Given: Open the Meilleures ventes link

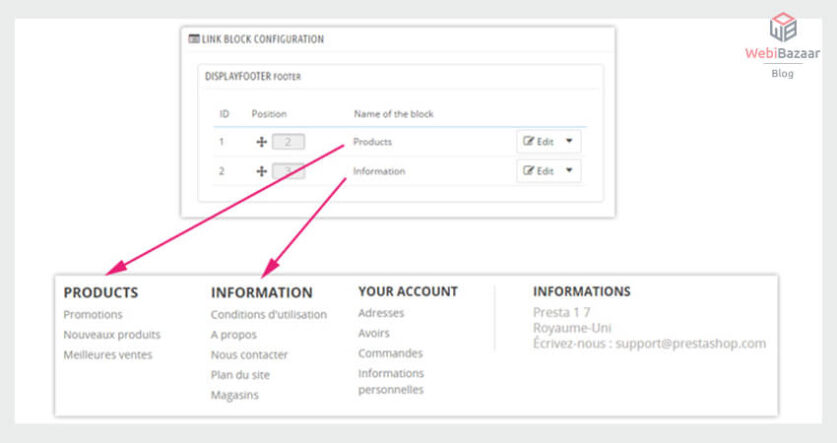Looking at the screenshot, I should click(x=108, y=355).
